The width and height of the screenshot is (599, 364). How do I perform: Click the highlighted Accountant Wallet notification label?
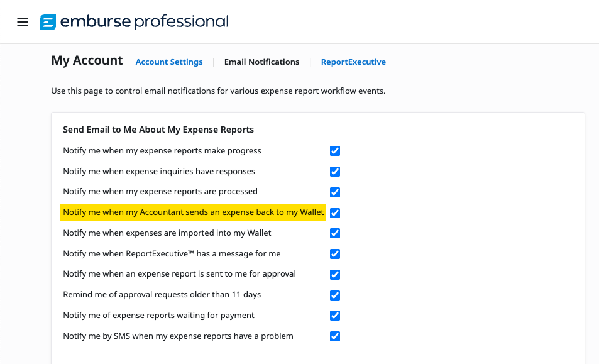pos(194,212)
